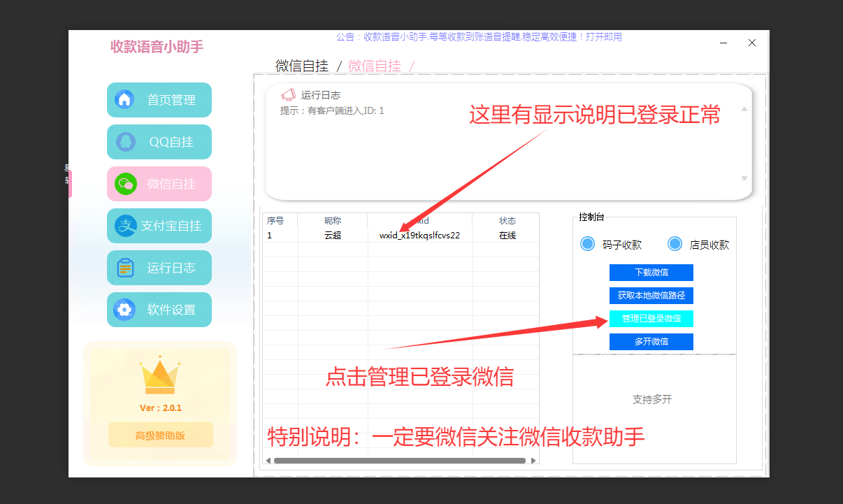The height and width of the screenshot is (504, 843).
Task: Click the 下载微信 button
Action: (651, 272)
